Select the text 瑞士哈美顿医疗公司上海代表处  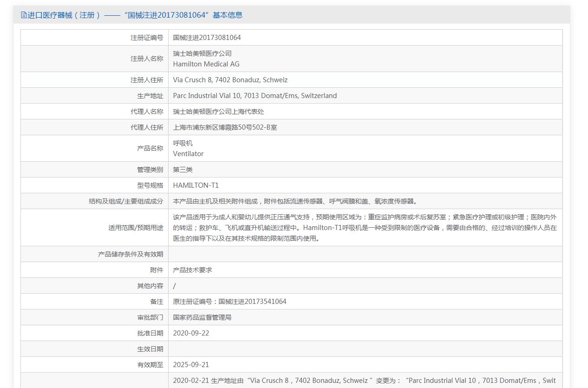click(x=219, y=112)
